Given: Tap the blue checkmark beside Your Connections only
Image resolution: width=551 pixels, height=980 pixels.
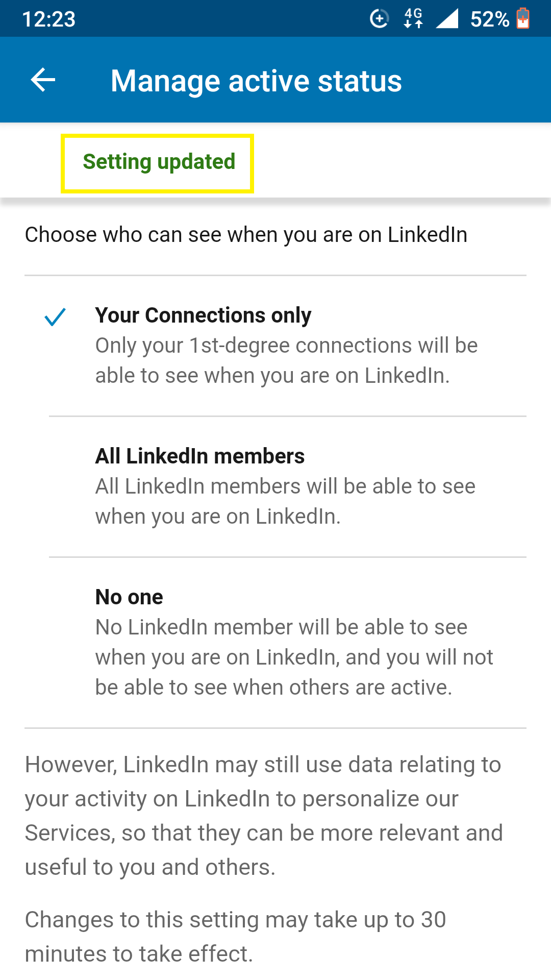Looking at the screenshot, I should (x=54, y=316).
